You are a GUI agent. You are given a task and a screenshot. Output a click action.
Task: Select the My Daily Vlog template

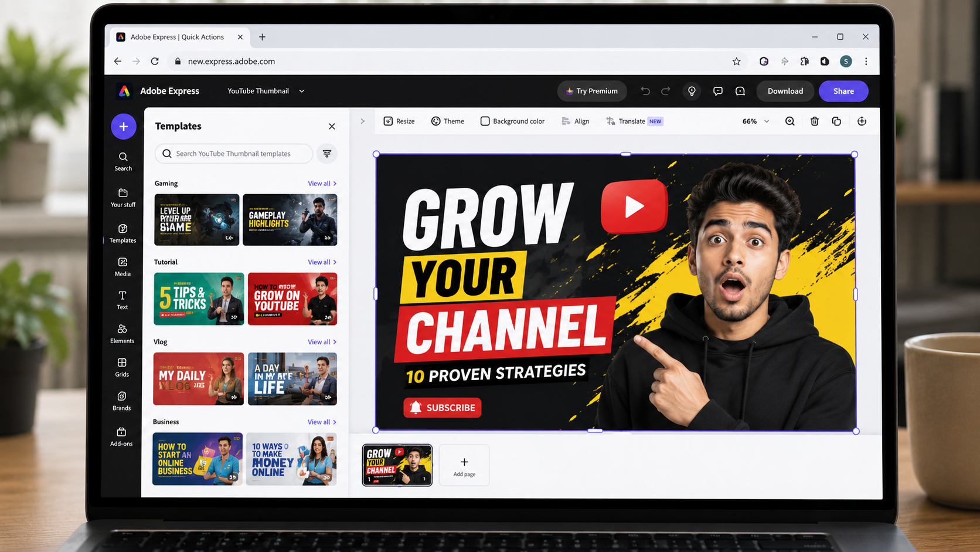pos(198,379)
